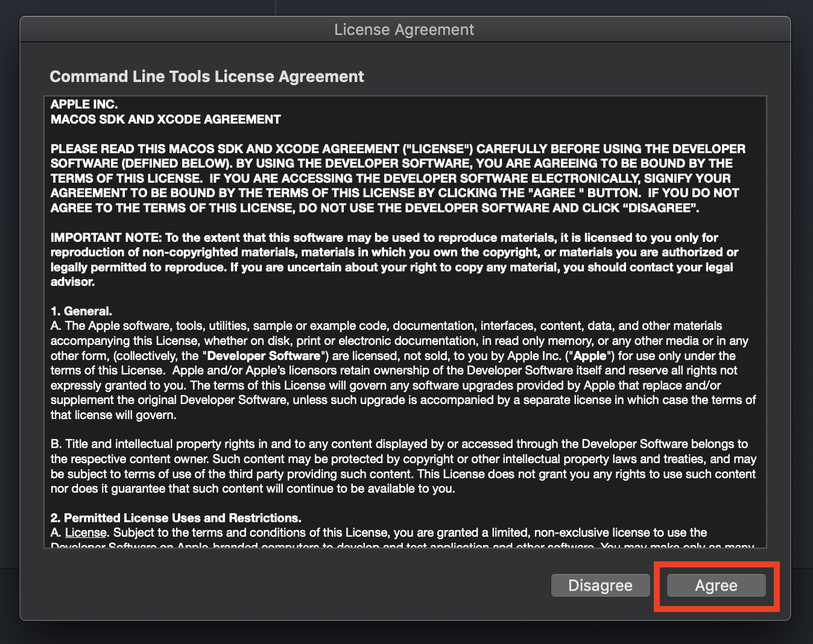Screen dimensions: 813x644
Task: Click the "A. The Apple software, tools" line start
Action: 109,326
